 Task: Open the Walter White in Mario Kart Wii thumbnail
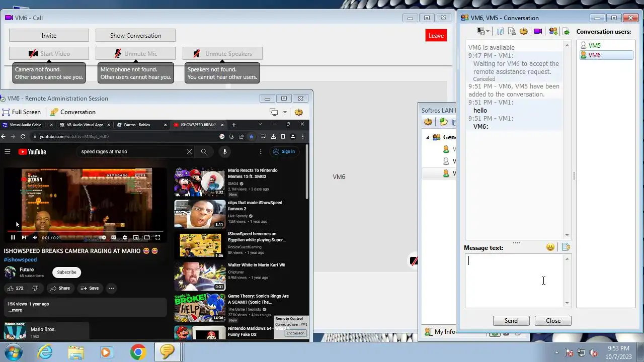[200, 276]
